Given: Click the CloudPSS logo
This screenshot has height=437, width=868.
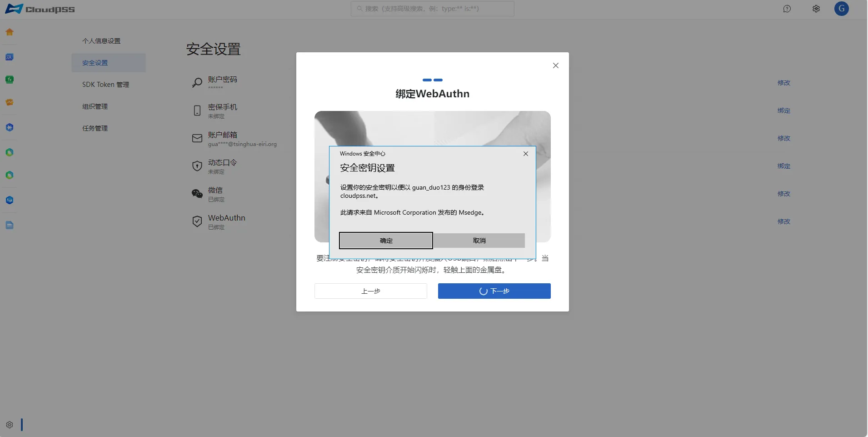Looking at the screenshot, I should pos(40,9).
